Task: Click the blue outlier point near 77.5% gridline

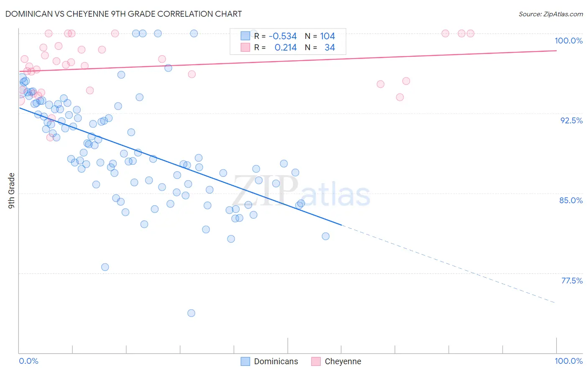Action: click(105, 267)
